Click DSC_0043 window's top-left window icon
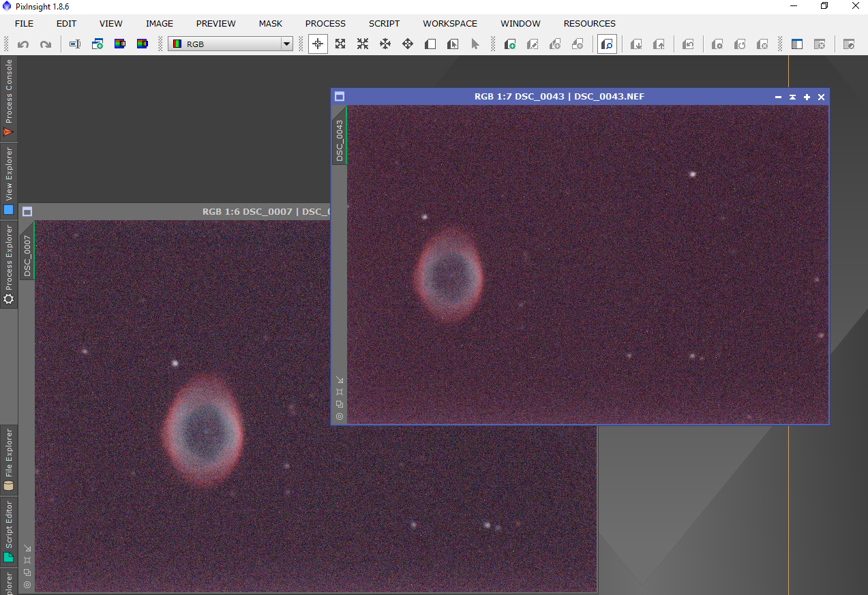 coord(340,97)
